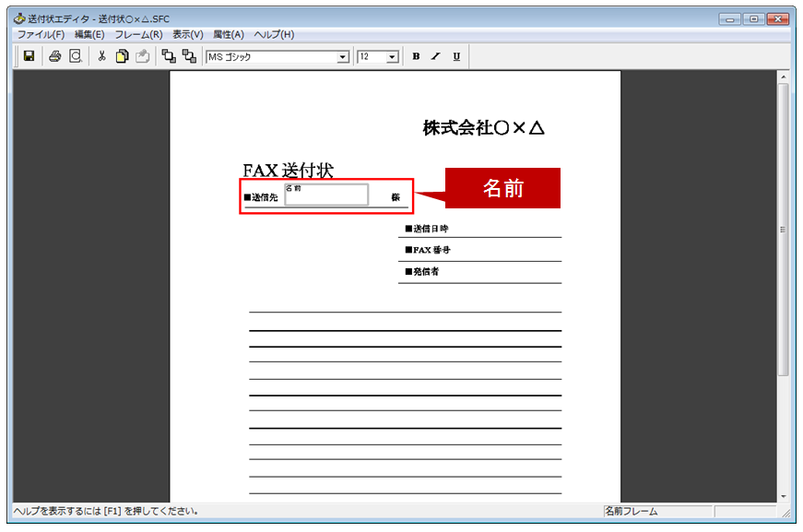This screenshot has height=532, width=803.
Task: Click the application icon in title bar
Action: [x=19, y=19]
